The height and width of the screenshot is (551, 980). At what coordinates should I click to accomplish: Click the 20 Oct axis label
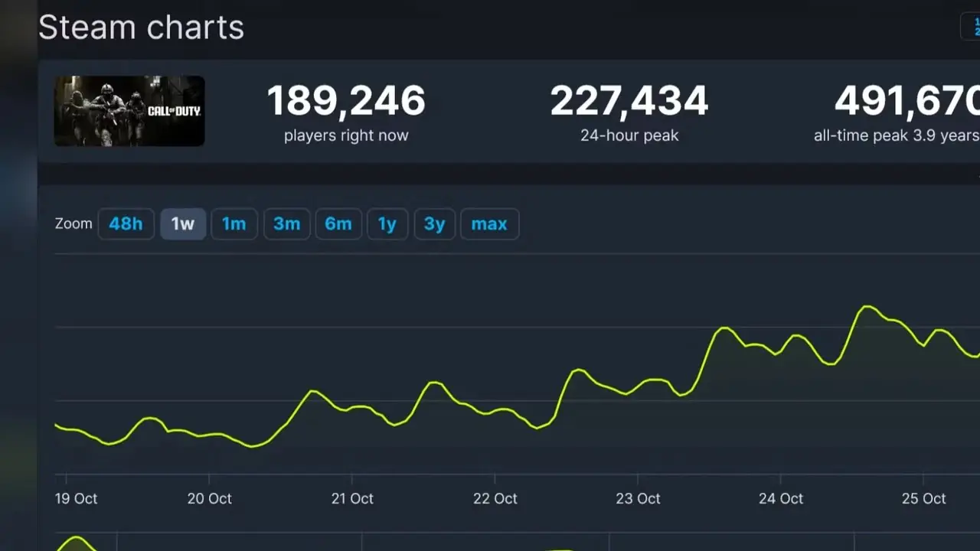(209, 498)
